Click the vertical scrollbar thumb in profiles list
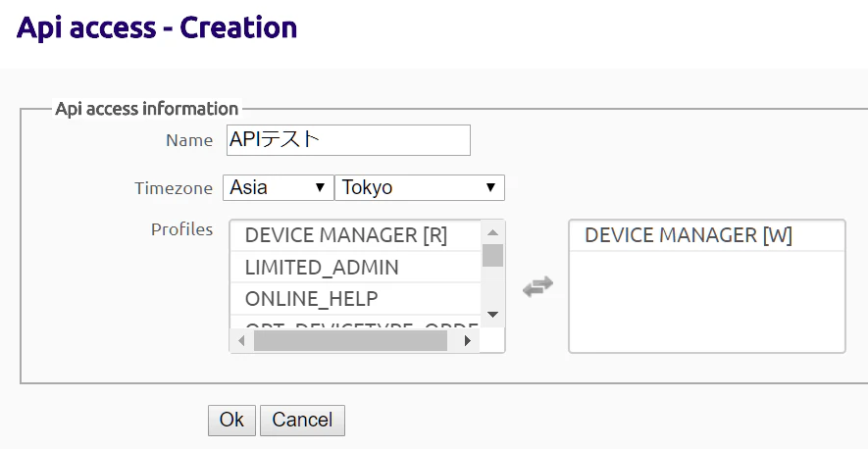This screenshot has height=449, width=868. [492, 255]
